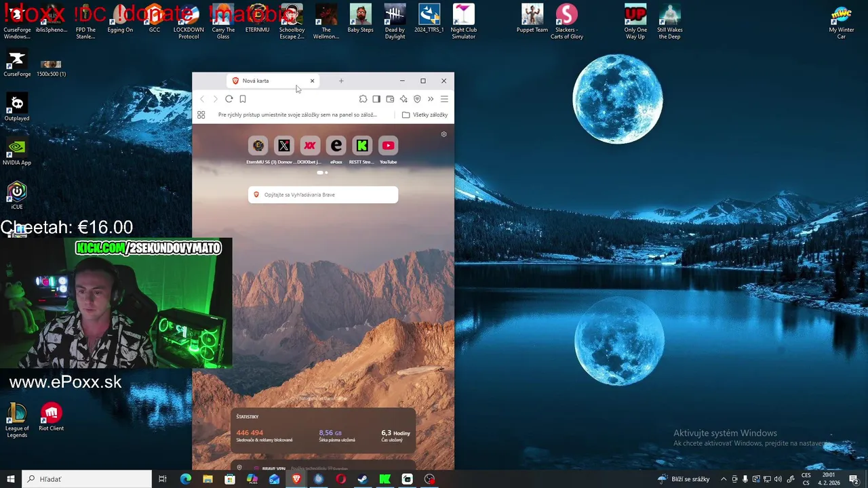868x488 pixels.
Task: Open the notifications action center
Action: point(854,479)
